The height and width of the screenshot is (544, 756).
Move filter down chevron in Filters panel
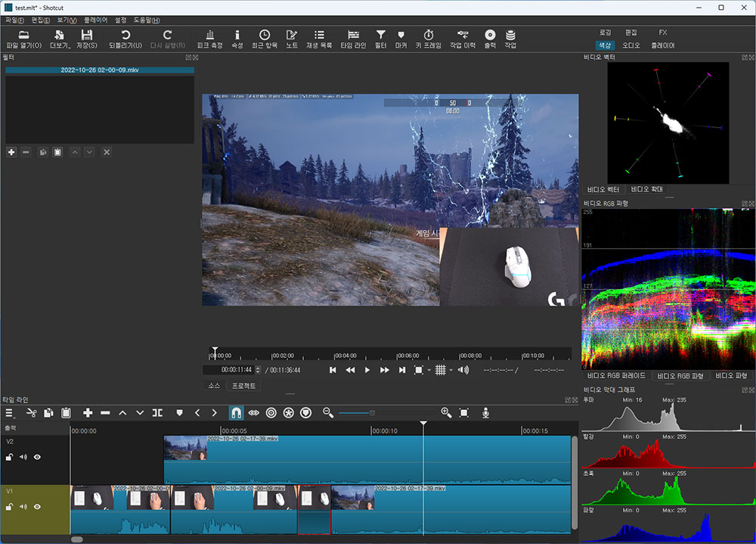pos(89,152)
